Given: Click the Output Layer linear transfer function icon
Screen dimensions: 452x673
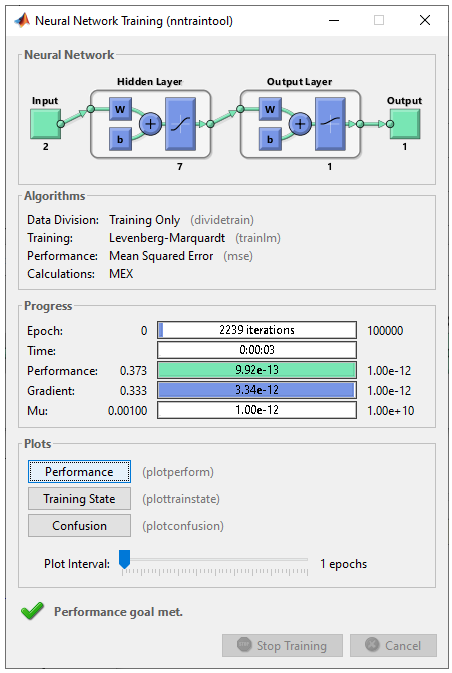Looking at the screenshot, I should (330, 124).
